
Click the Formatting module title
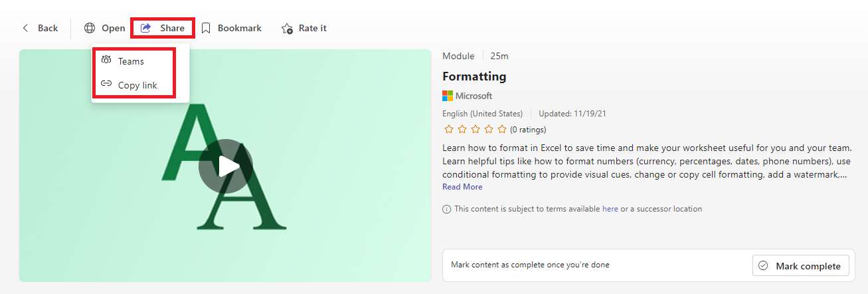474,76
